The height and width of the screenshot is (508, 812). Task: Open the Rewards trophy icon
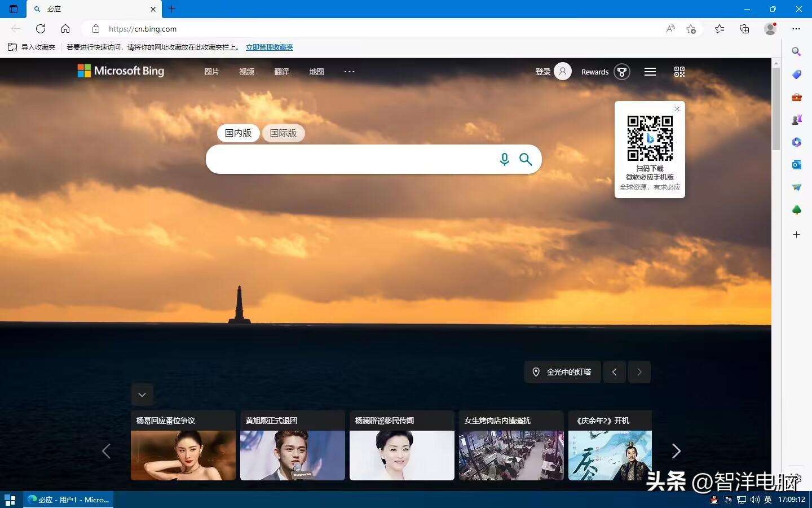point(621,72)
